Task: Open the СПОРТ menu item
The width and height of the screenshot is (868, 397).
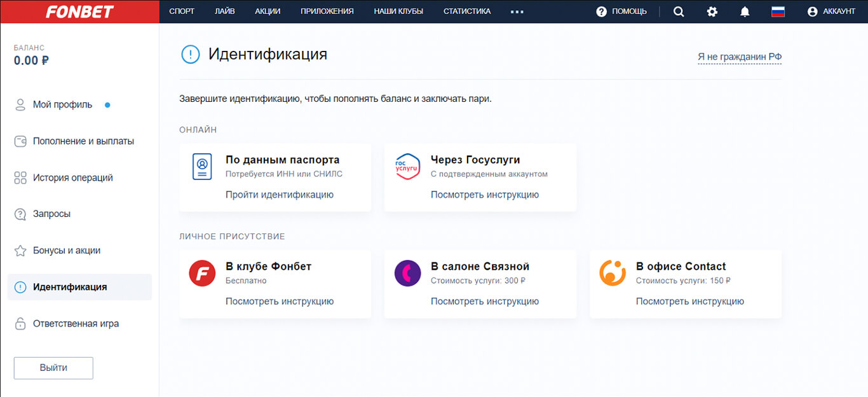Action: click(x=182, y=11)
